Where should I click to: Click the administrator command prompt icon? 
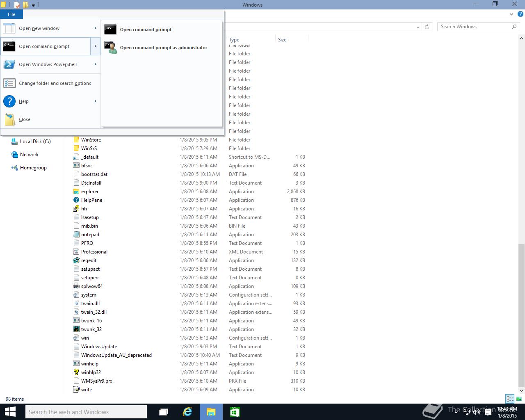[x=110, y=48]
